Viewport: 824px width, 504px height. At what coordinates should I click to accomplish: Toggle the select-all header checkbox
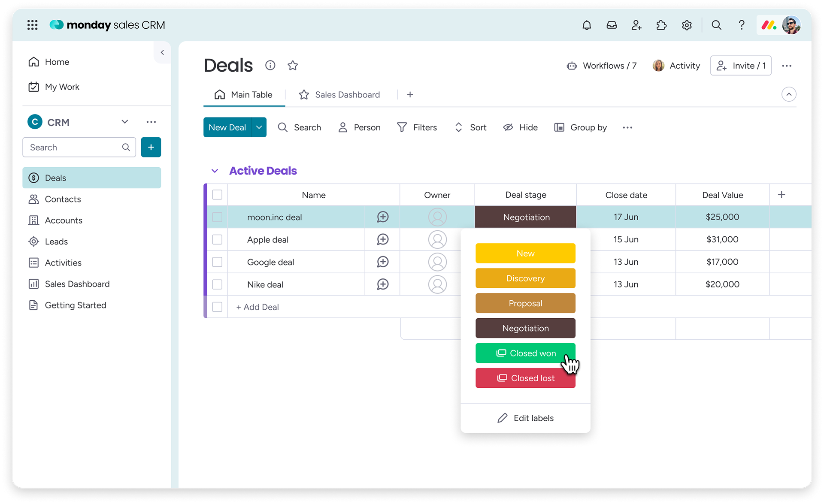[218, 195]
